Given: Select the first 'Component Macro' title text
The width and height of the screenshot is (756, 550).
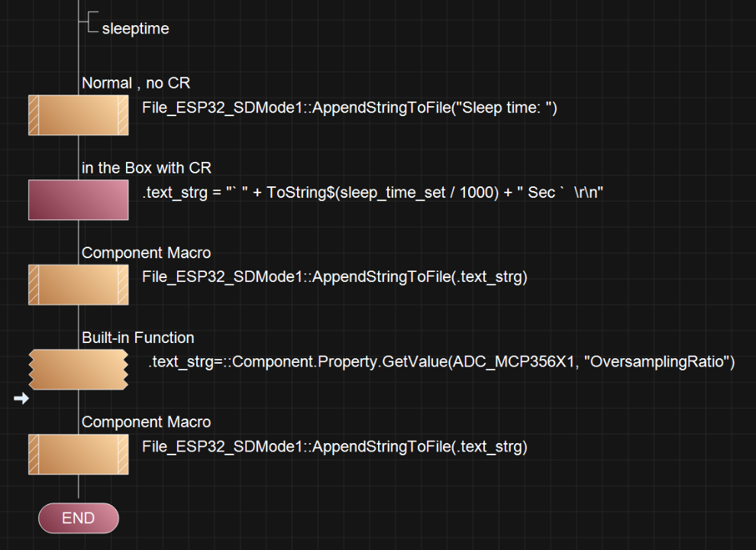Looking at the screenshot, I should [x=146, y=253].
